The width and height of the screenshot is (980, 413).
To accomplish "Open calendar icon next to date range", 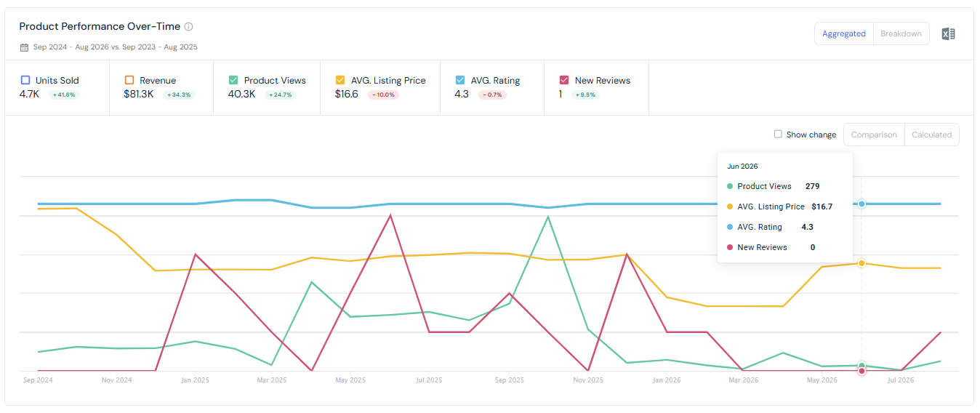I will (x=24, y=47).
